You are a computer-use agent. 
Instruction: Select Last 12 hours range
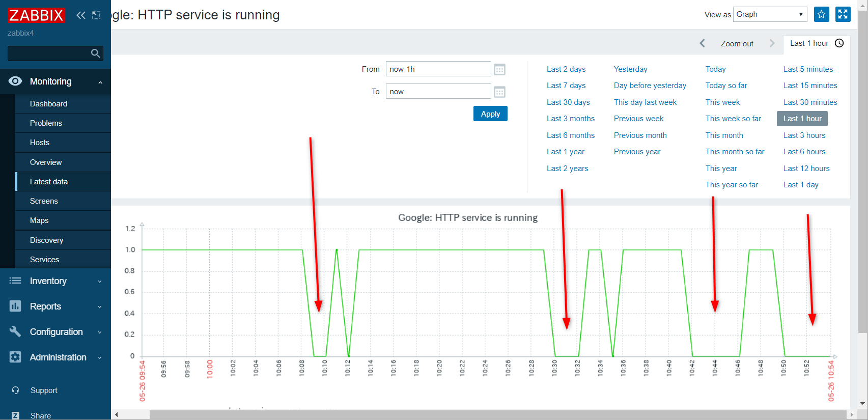click(806, 169)
